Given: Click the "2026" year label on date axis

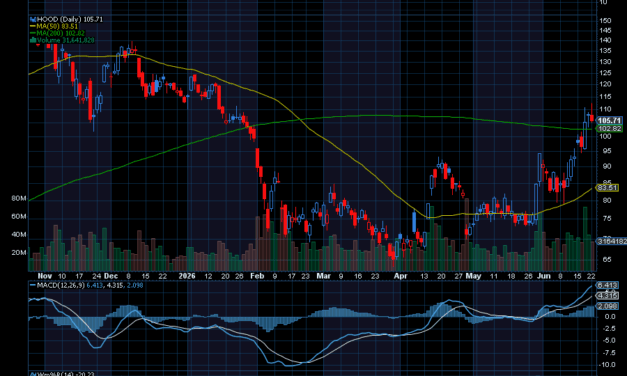Looking at the screenshot, I should pos(187,276).
